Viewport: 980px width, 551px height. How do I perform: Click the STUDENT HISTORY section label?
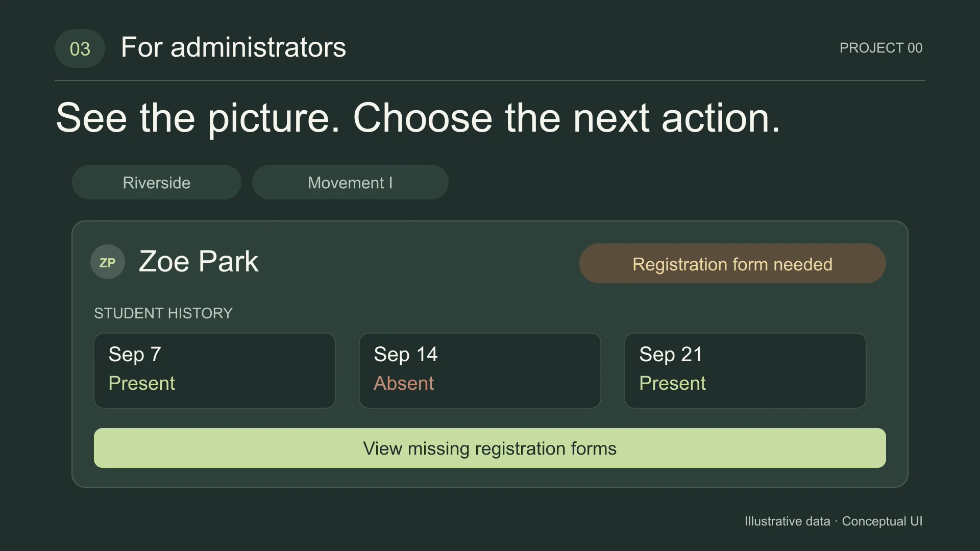tap(163, 313)
